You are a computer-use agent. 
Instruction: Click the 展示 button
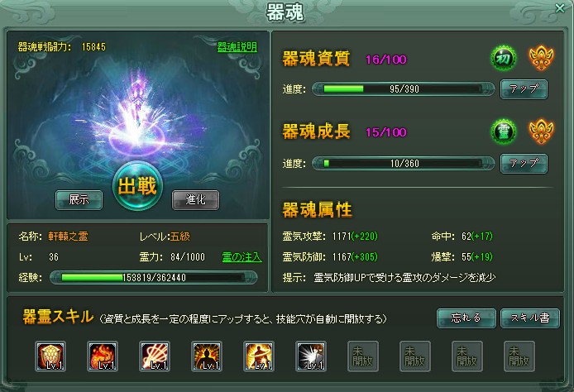point(79,200)
